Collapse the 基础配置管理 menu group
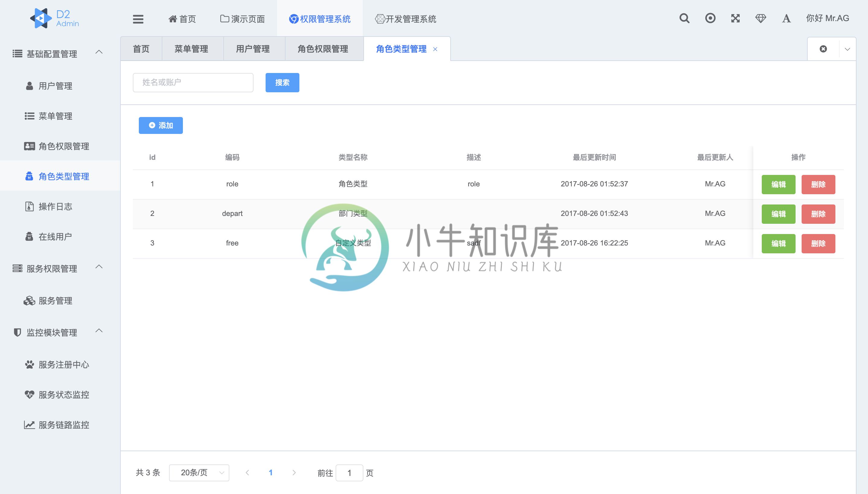Viewport: 868px width, 494px height. pyautogui.click(x=99, y=52)
